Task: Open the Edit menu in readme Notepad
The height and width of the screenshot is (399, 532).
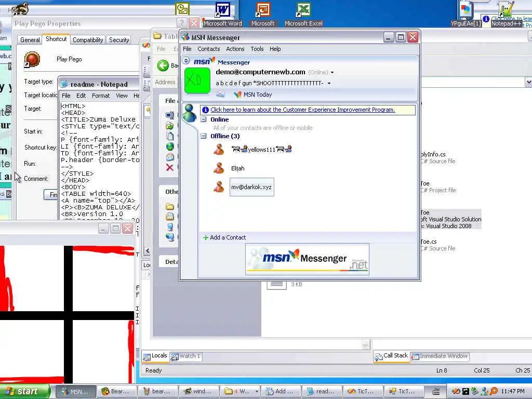Action: 81,96
